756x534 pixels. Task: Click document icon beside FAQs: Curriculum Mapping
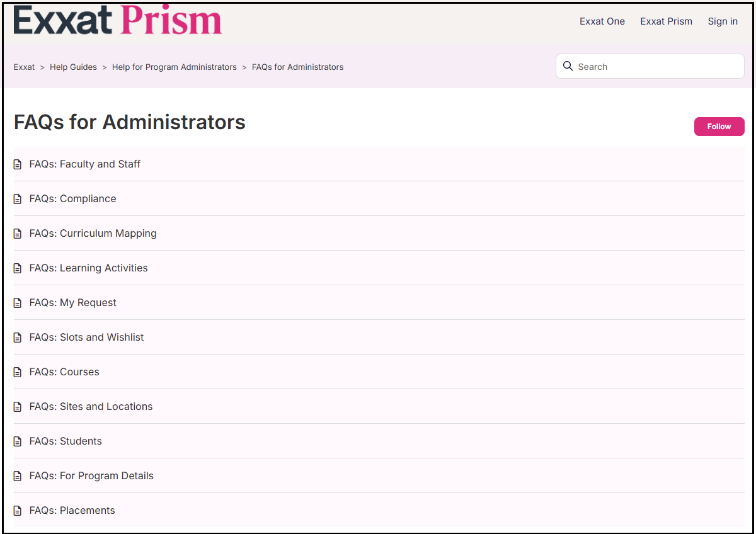18,234
